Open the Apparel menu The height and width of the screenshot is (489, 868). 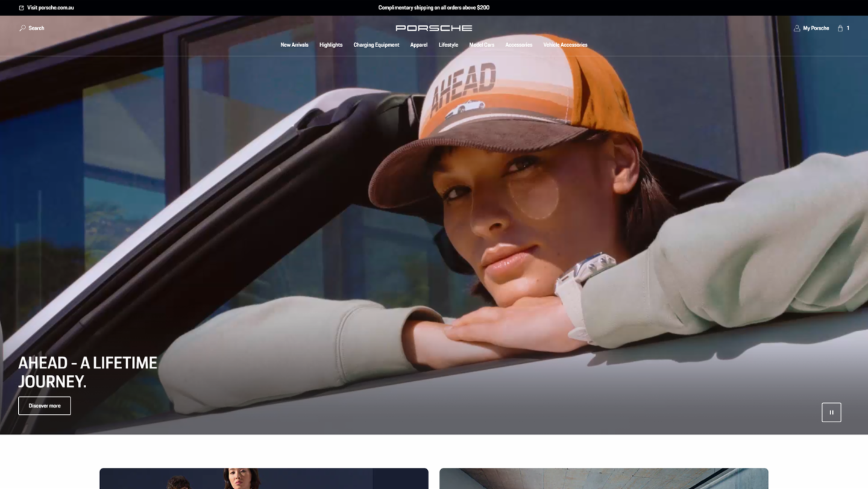click(419, 45)
